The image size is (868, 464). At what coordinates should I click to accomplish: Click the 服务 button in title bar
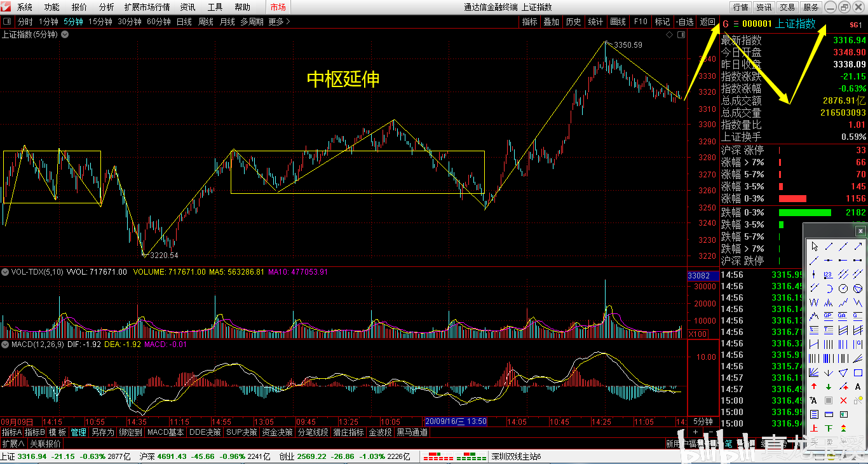point(811,7)
